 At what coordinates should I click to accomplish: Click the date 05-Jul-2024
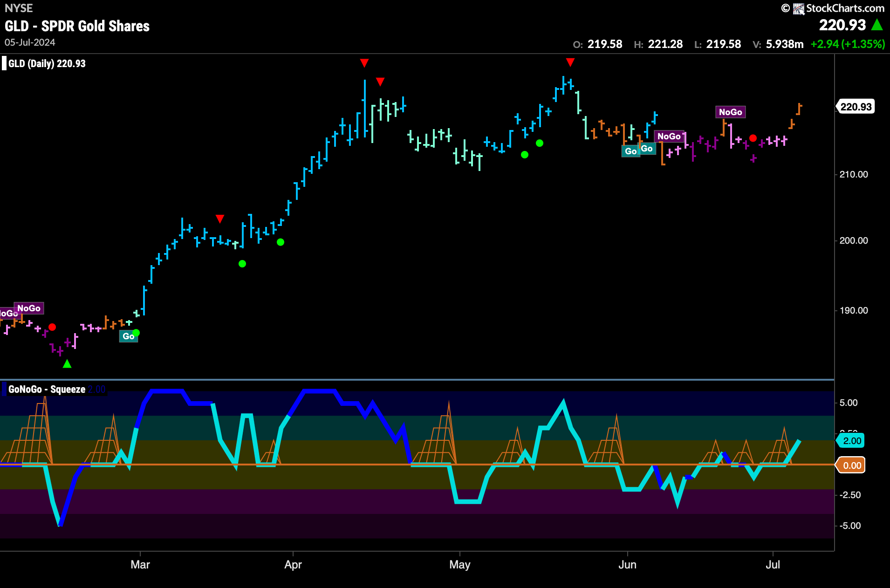point(30,42)
